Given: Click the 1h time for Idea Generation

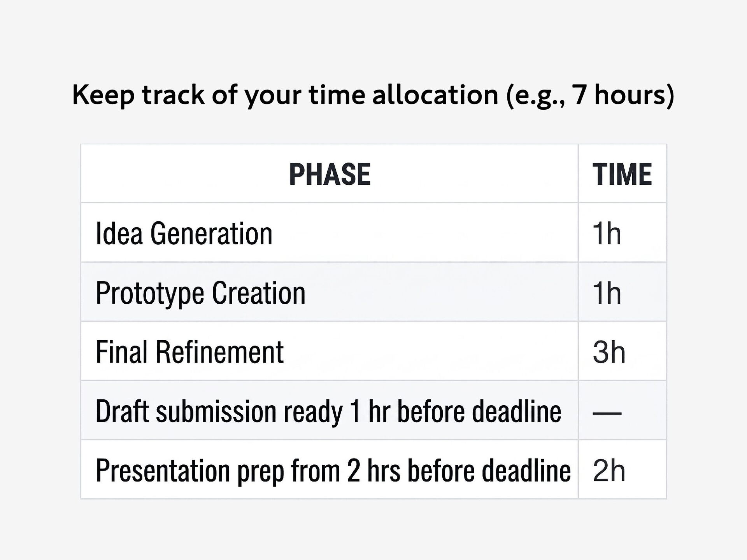Looking at the screenshot, I should [607, 233].
